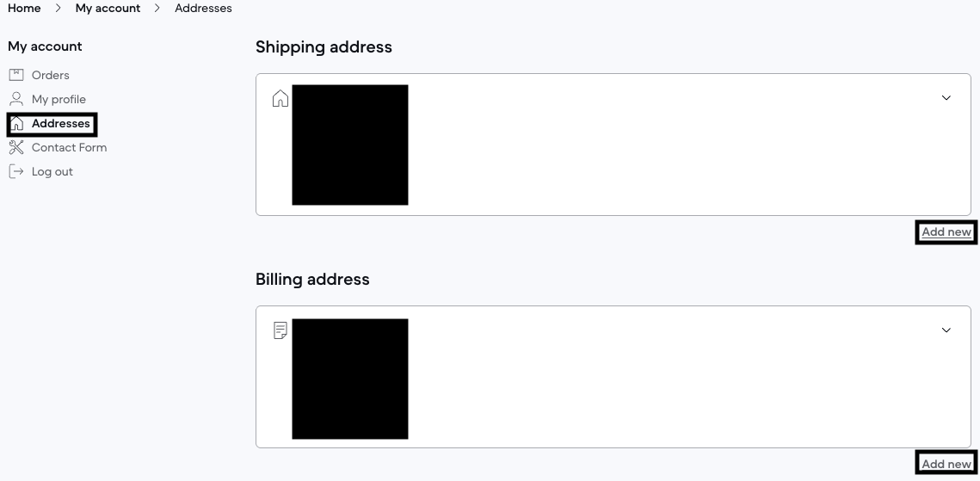Select the Addresses text in the sidebar
This screenshot has height=481, width=980.
pos(61,124)
